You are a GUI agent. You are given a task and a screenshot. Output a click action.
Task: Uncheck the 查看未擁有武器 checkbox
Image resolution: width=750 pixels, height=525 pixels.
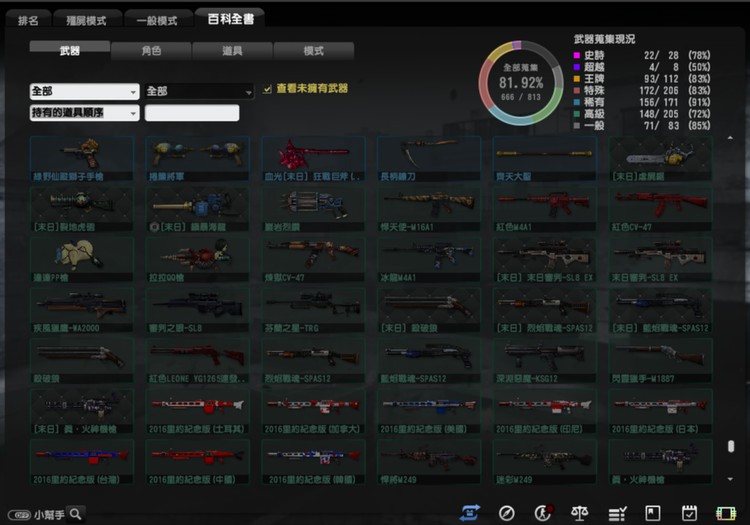267,89
